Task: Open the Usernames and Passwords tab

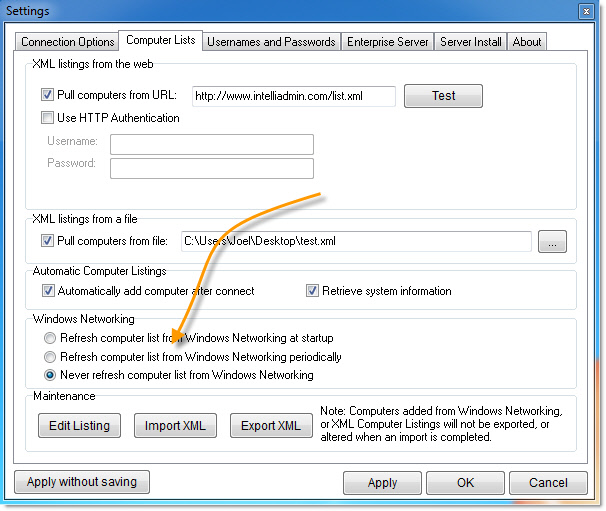Action: (271, 42)
